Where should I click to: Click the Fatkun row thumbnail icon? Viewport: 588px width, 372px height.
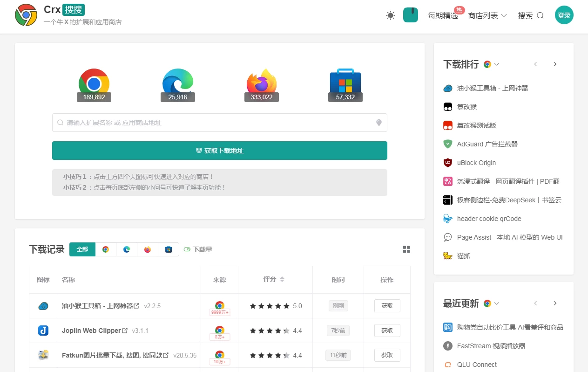pyautogui.click(x=43, y=355)
